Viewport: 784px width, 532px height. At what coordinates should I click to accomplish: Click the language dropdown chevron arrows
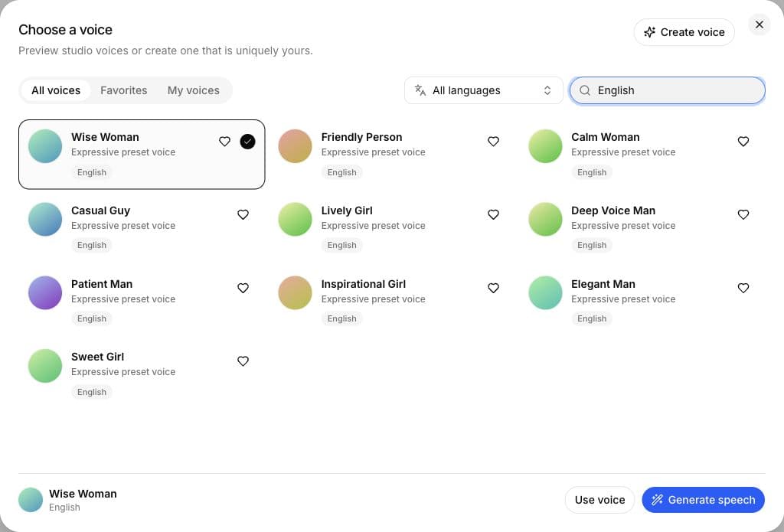click(547, 90)
